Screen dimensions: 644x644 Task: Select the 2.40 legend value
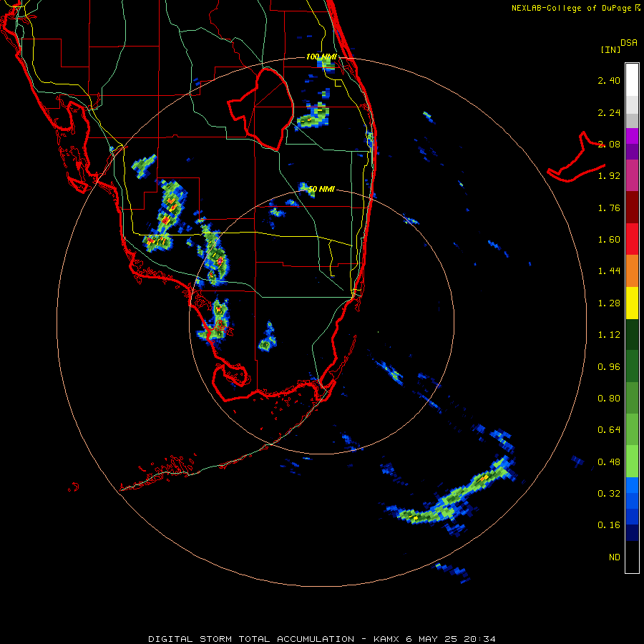click(609, 80)
